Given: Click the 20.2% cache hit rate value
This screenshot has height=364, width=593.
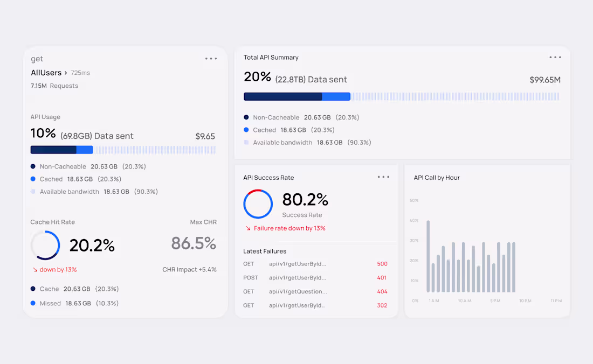Looking at the screenshot, I should point(92,246).
